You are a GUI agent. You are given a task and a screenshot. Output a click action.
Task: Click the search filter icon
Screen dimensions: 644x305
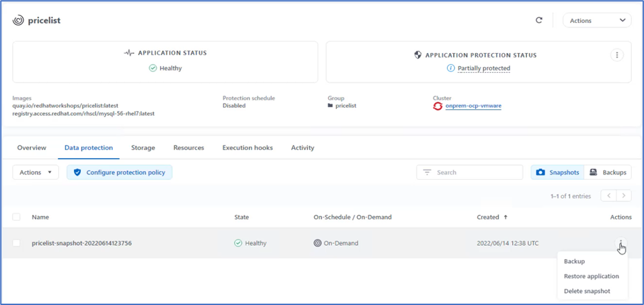[x=426, y=172]
